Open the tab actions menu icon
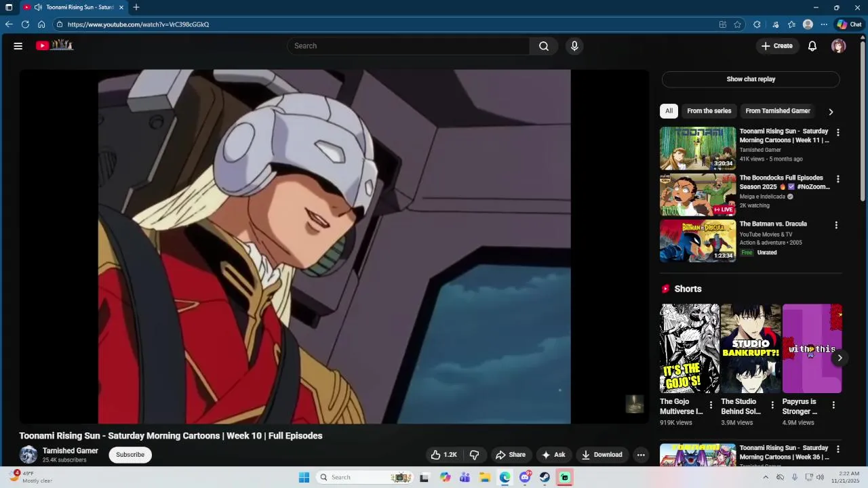This screenshot has height=488, width=868. (9, 7)
